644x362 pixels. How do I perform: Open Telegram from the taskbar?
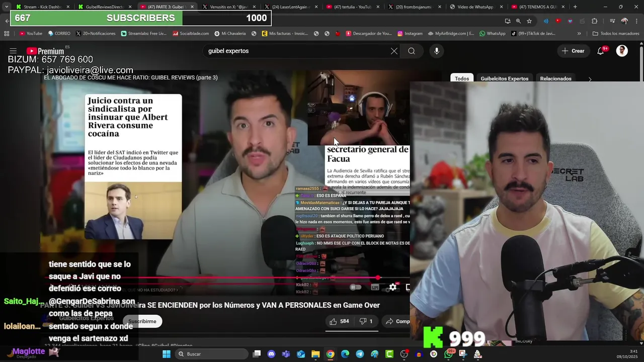(360, 354)
